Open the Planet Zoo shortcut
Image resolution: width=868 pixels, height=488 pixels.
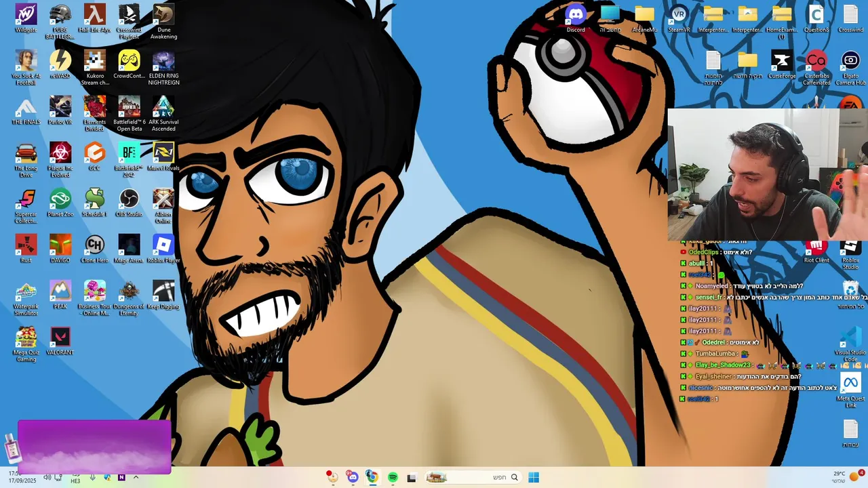tap(60, 203)
